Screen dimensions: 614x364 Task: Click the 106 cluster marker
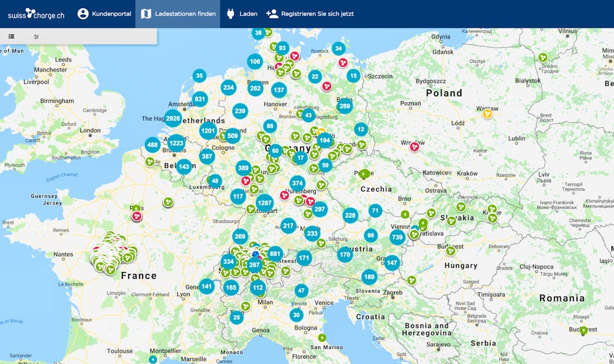point(255,61)
